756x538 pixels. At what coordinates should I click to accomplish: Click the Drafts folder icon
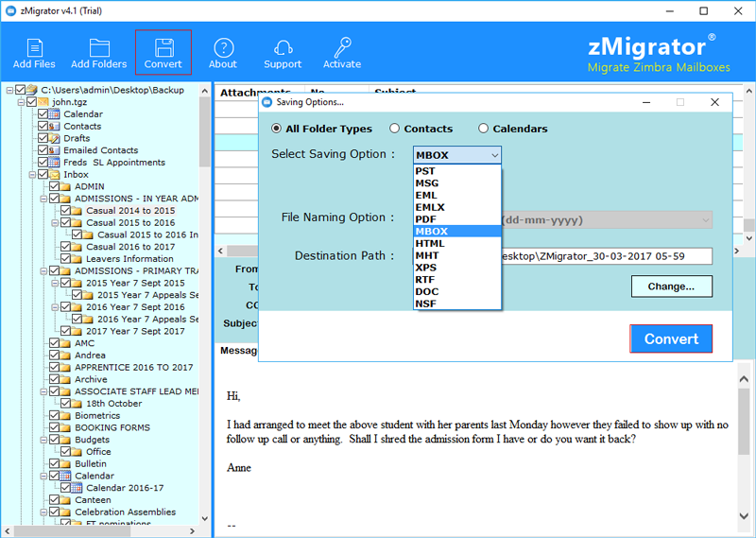pyautogui.click(x=55, y=138)
